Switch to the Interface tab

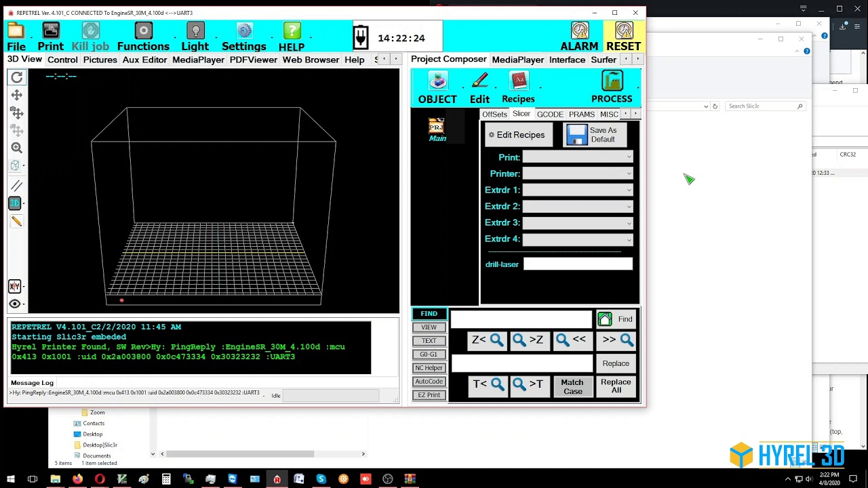coord(567,60)
